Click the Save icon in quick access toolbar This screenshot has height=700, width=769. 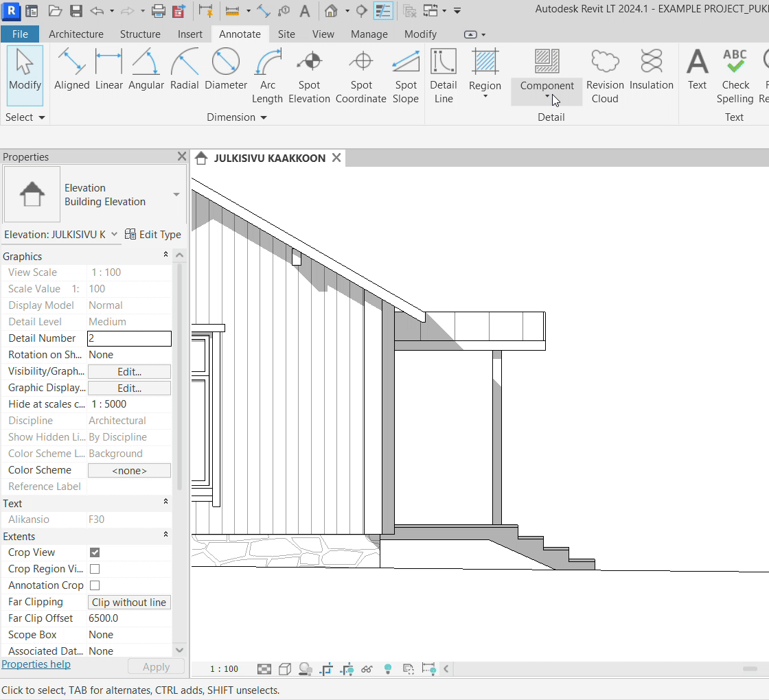[x=76, y=11]
